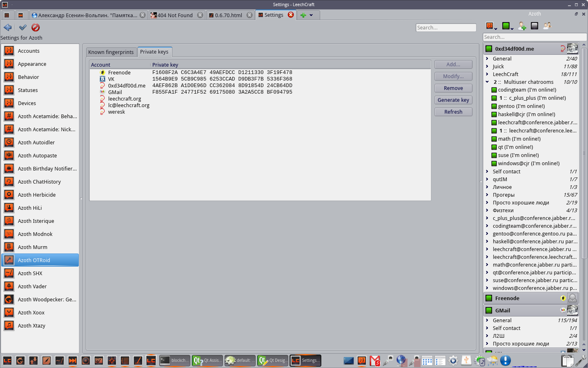The height and width of the screenshot is (368, 588).
Task: Click the two-person contacts icon in Azoth toolbar
Action: click(x=547, y=26)
